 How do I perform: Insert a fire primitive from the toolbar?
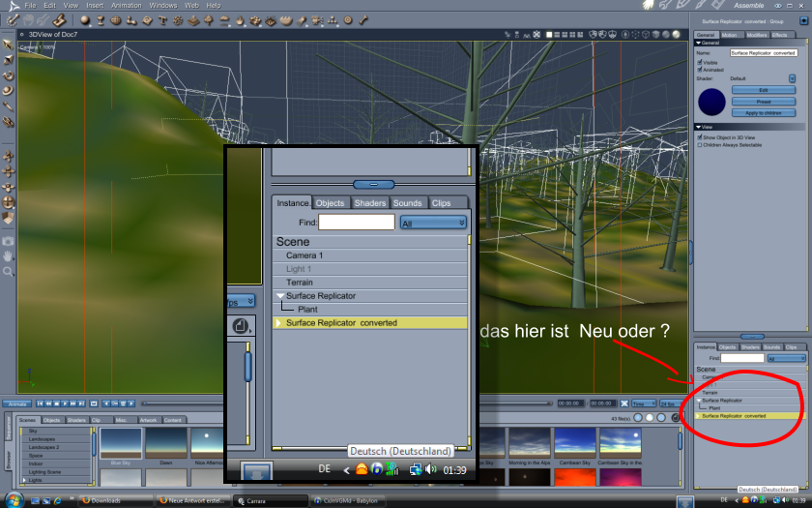tap(240, 20)
